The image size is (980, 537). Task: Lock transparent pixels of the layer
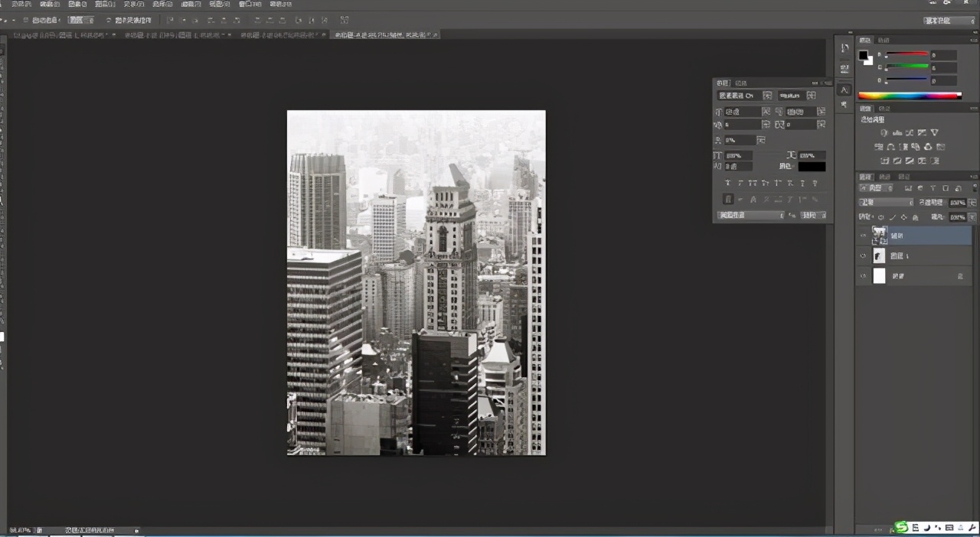(x=880, y=217)
